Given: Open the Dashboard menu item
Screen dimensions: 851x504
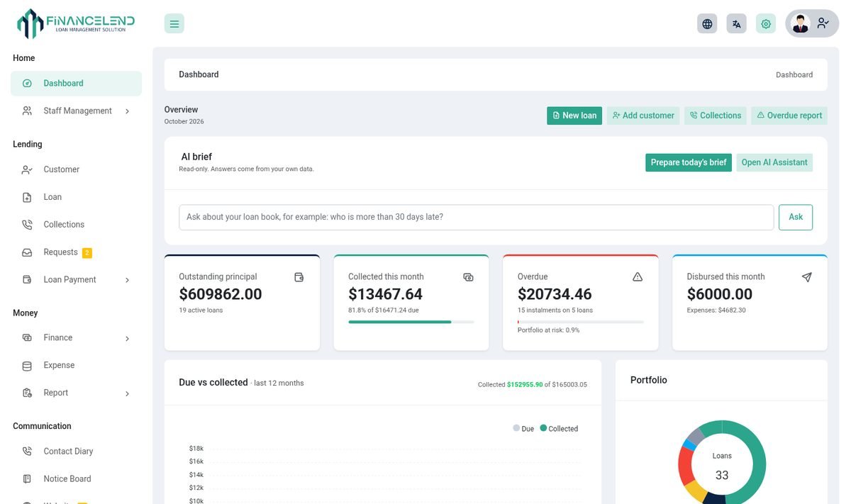Looking at the screenshot, I should (76, 83).
